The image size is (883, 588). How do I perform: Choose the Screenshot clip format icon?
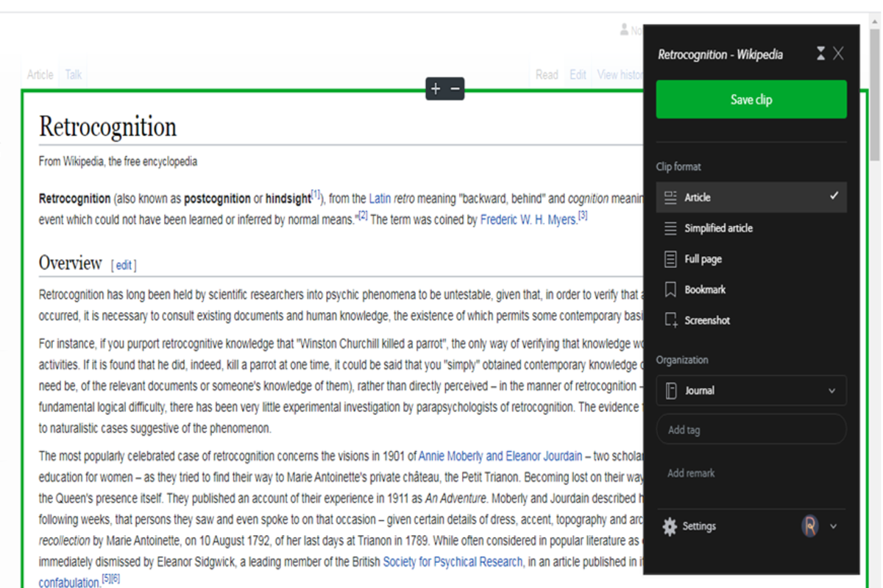[x=671, y=320]
